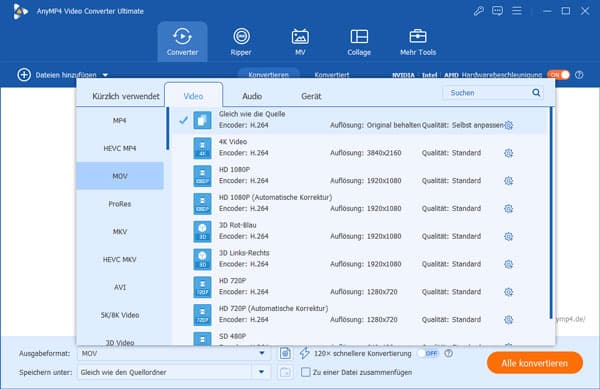Image resolution: width=600 pixels, height=389 pixels.
Task: Open settings gear for 3D Links-Rechts
Action: tap(509, 264)
